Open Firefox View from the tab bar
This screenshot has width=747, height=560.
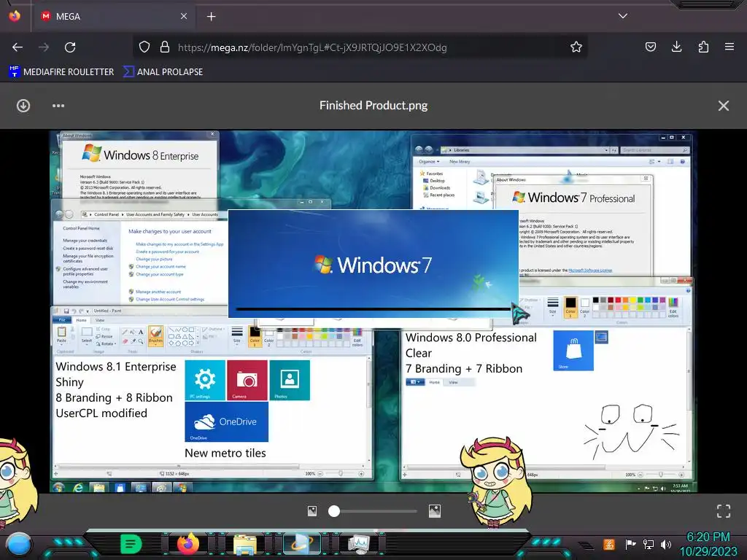tap(15, 16)
